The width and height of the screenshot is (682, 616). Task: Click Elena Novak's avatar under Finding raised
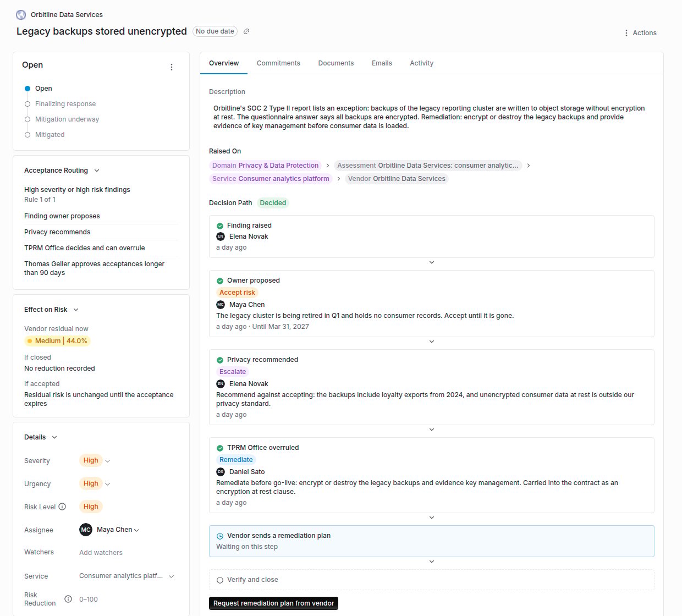click(x=221, y=237)
